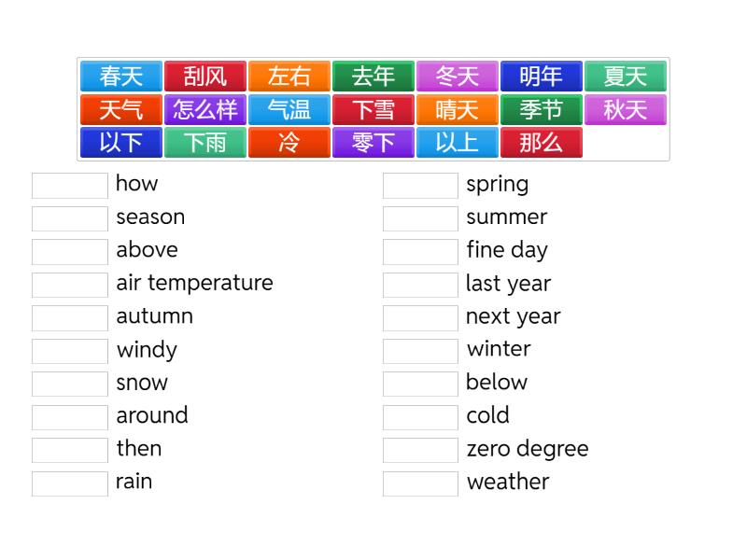Click the 春天 word tile
Image resolution: width=747 pixels, height=560 pixels.
pyautogui.click(x=121, y=77)
